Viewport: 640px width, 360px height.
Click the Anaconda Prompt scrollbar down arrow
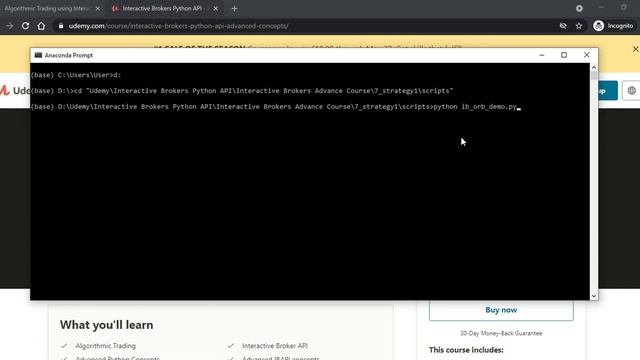pyautogui.click(x=594, y=296)
